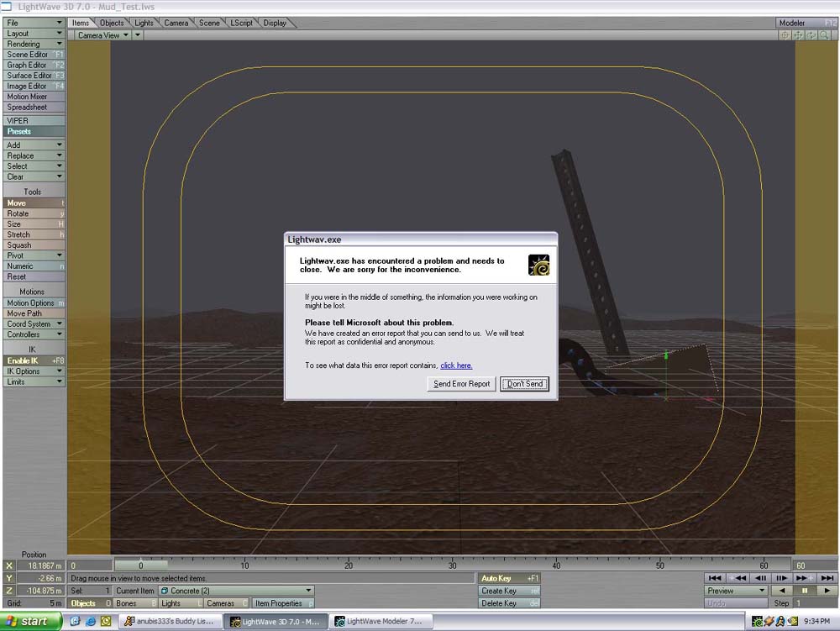Go to next keyframe
This screenshot has width=840, height=631.
click(x=804, y=578)
